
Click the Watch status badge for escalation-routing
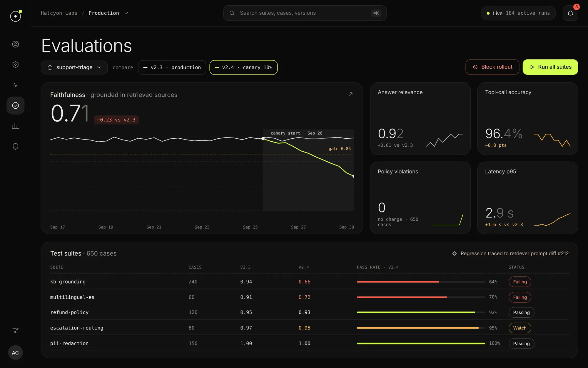(520, 328)
